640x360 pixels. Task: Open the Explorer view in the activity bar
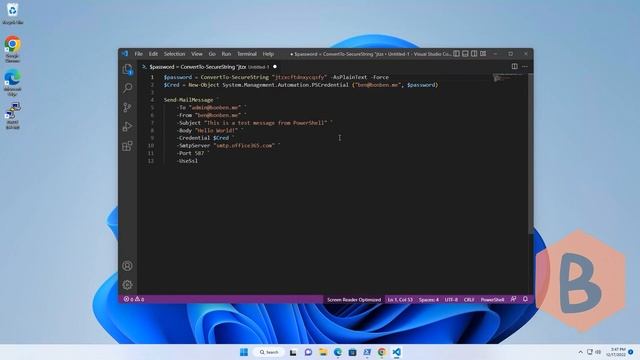click(x=127, y=69)
